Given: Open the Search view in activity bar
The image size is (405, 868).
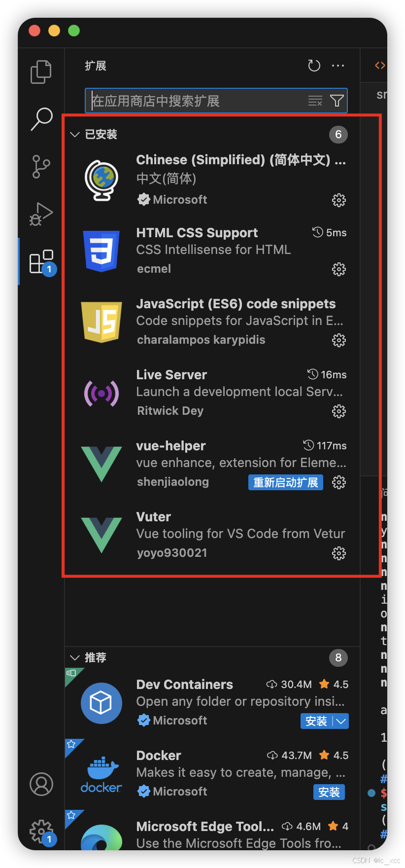Looking at the screenshot, I should tap(41, 119).
